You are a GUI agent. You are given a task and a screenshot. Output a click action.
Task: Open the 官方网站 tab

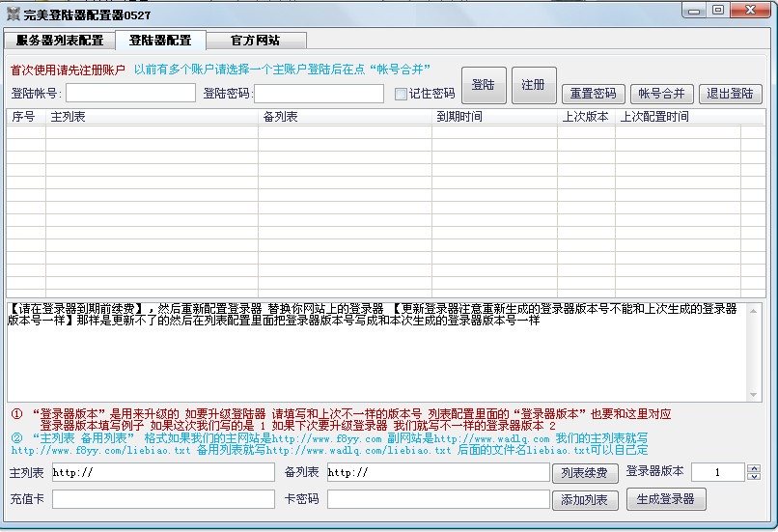tap(256, 41)
